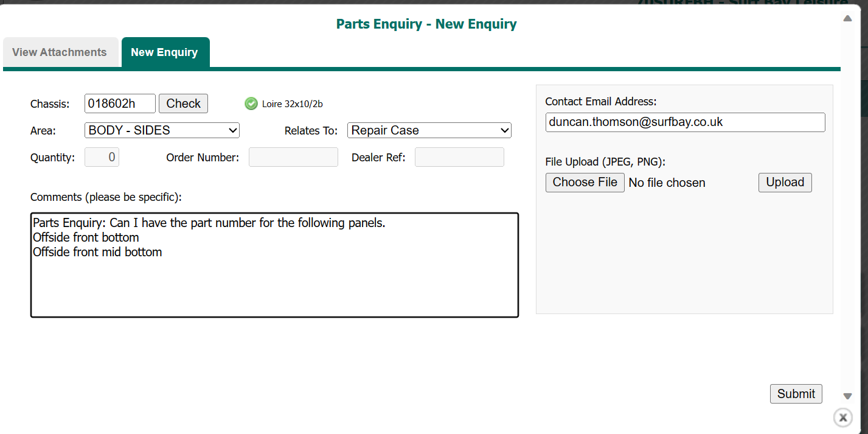The image size is (868, 434).
Task: Expand the Relates To dropdown
Action: click(429, 130)
